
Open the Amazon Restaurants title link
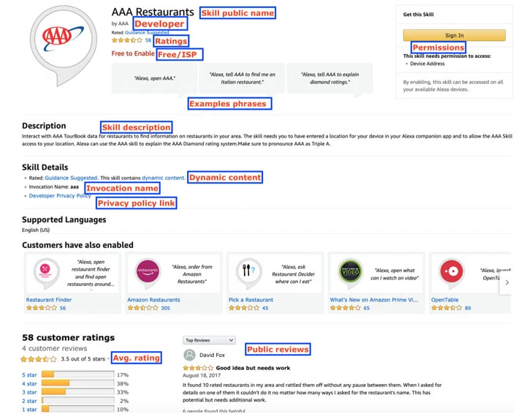click(x=153, y=300)
